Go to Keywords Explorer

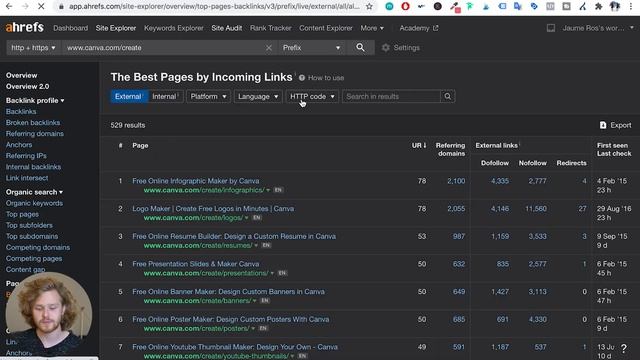174,28
